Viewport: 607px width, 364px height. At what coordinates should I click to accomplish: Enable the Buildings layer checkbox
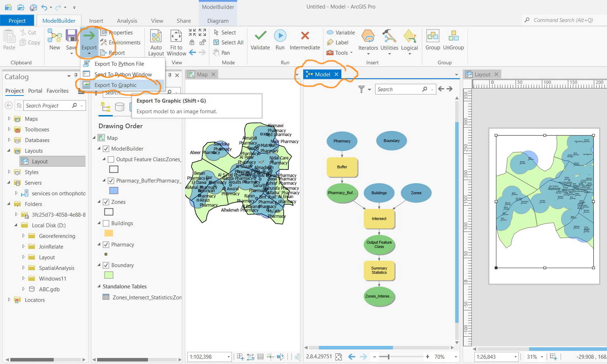click(x=106, y=223)
